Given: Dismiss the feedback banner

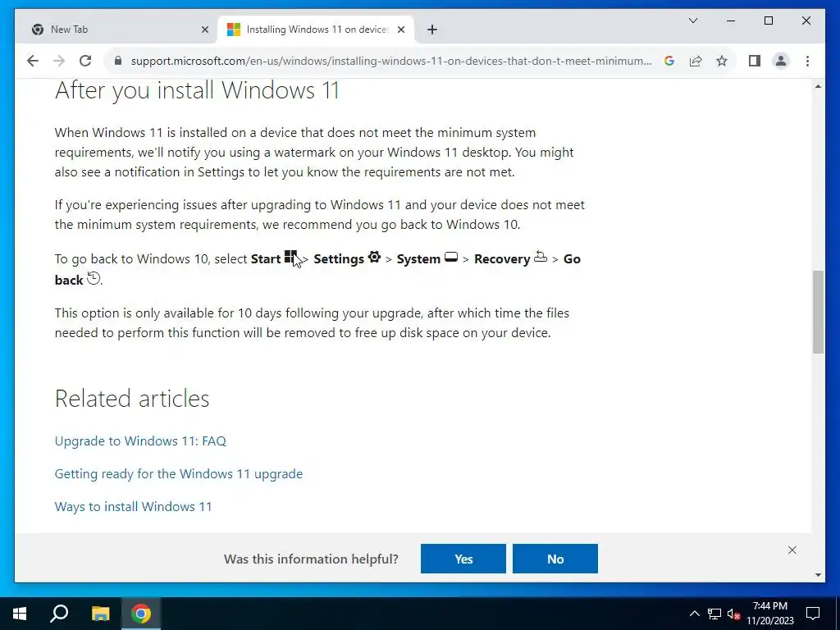Looking at the screenshot, I should click(792, 550).
